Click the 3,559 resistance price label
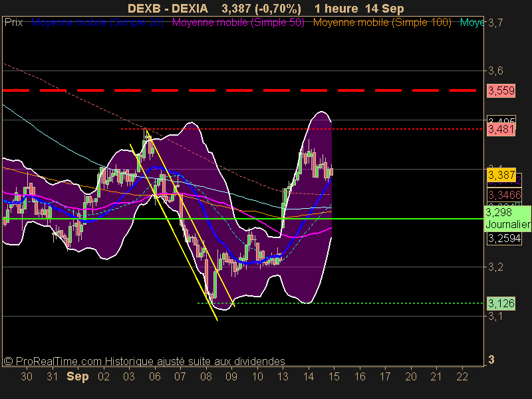532x399 pixels. coord(501,90)
